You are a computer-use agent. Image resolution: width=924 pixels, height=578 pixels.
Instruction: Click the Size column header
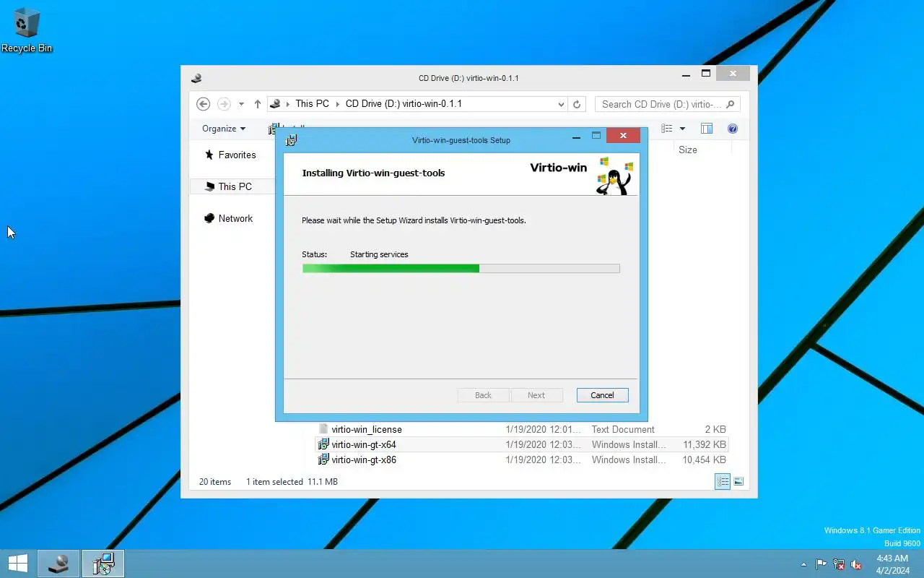(x=688, y=150)
